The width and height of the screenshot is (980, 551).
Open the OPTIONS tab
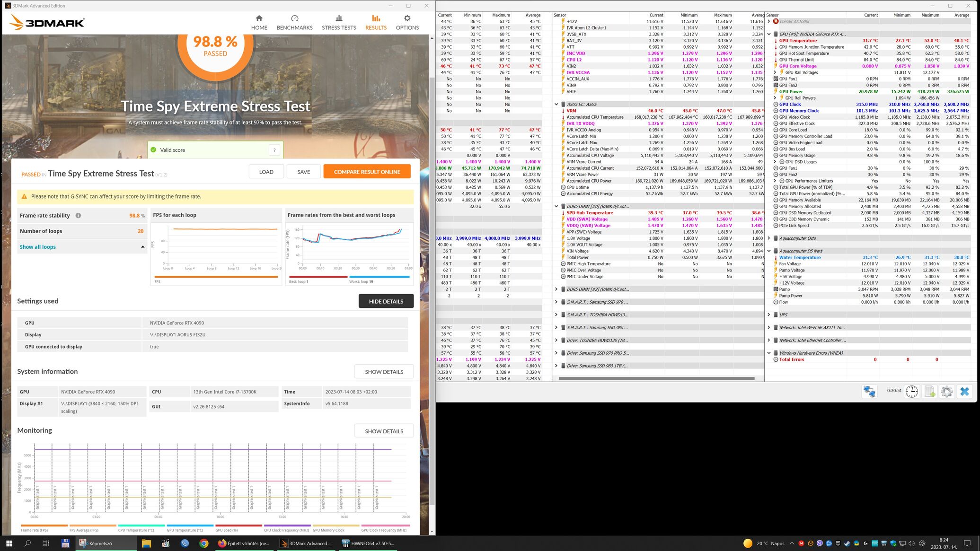[407, 22]
